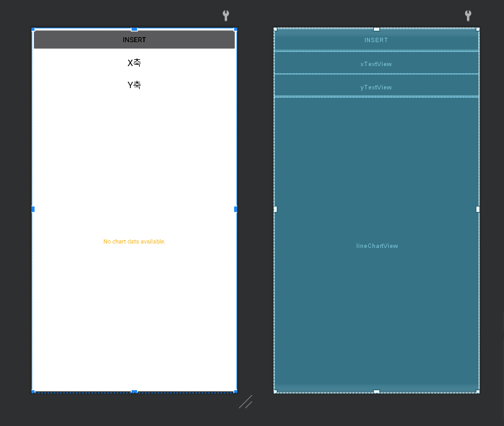Select yTextView in blueprint view
The width and height of the screenshot is (504, 426).
(x=376, y=86)
